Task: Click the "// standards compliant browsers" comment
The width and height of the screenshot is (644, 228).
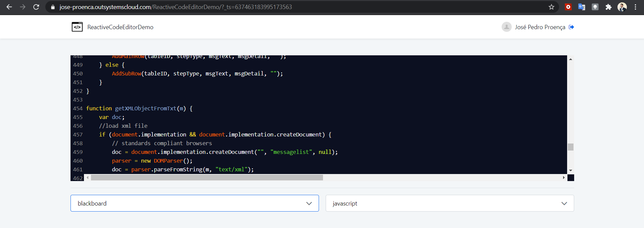Action: coord(162,143)
